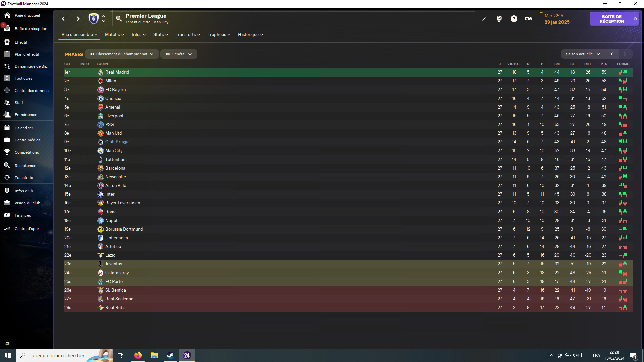Select the Vue d'ensemble tab
Viewport: 644px width, 362px height.
tap(79, 35)
